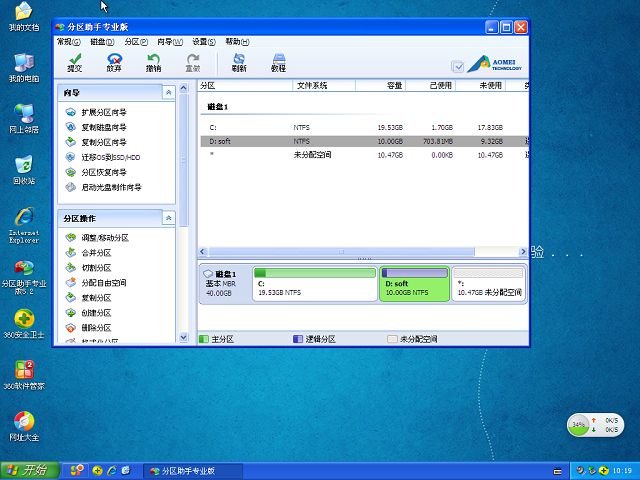Screen dimensions: 640x480
Task: Open the 设置(S) menu
Action: 204,42
